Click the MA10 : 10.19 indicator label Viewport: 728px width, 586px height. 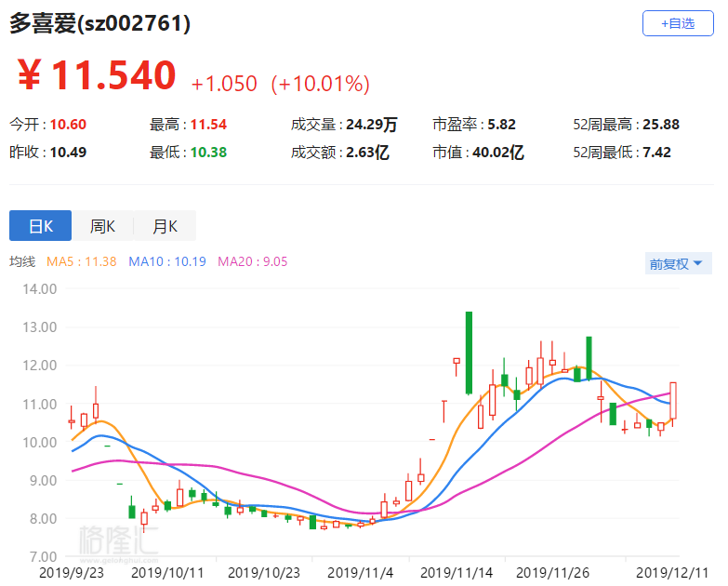click(x=167, y=262)
